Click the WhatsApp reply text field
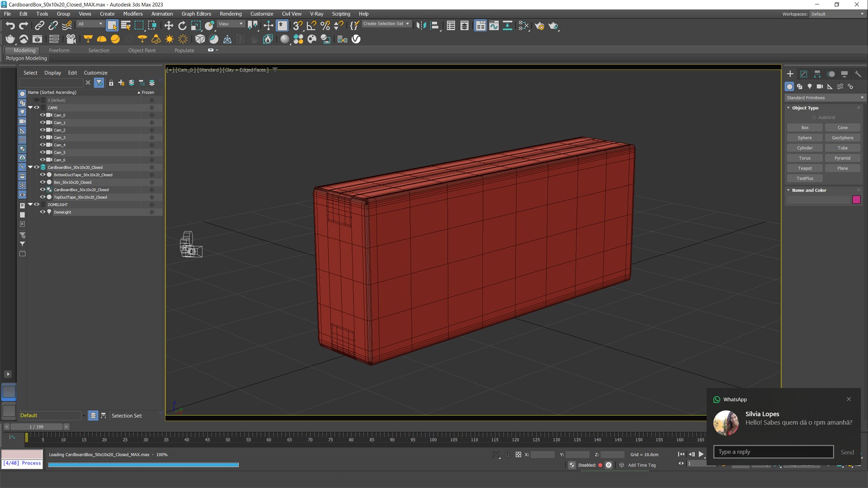The width and height of the screenshot is (868, 488). click(x=774, y=452)
